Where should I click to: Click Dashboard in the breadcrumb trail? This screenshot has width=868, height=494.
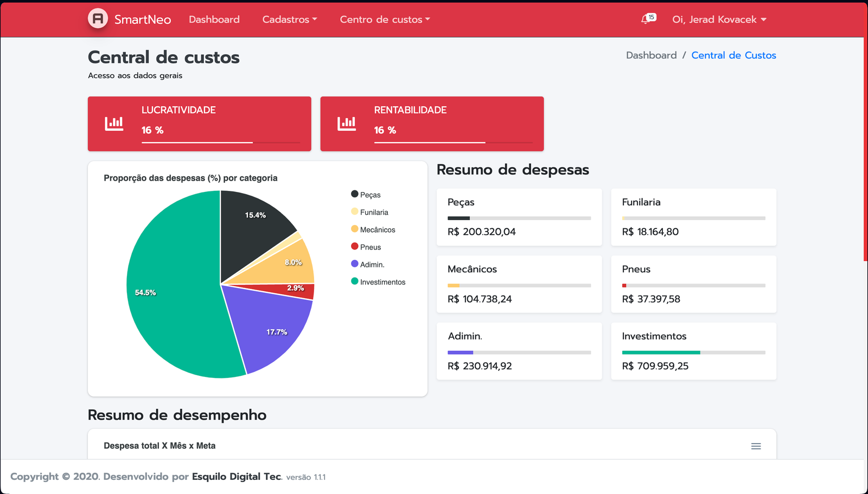pos(651,55)
